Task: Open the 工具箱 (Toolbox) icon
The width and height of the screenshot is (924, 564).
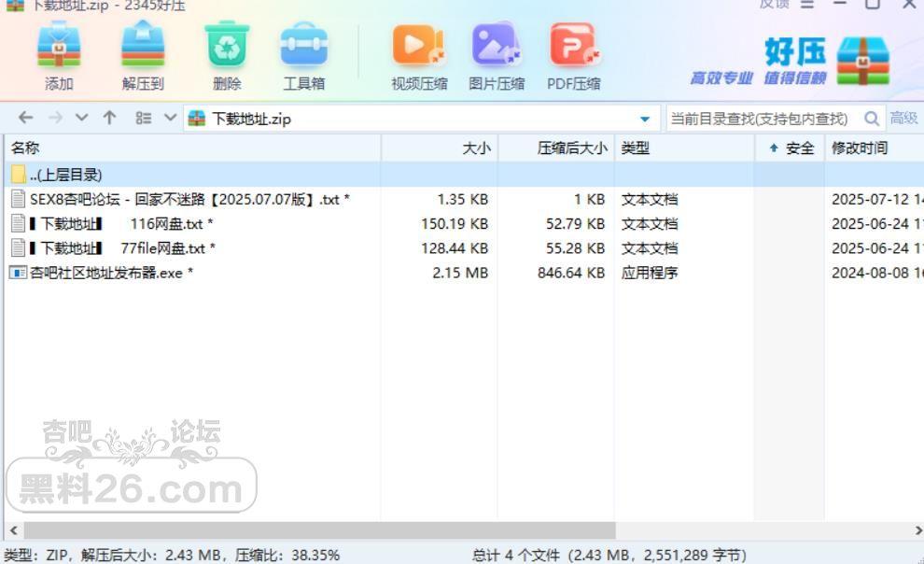Action: (x=304, y=45)
